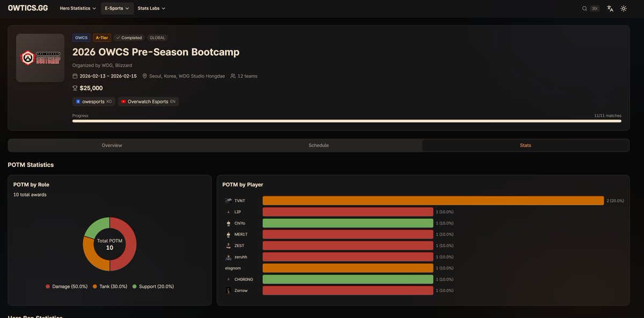Viewport: 644px width, 318px height.
Task: Click the A-Tier badge
Action: click(102, 38)
